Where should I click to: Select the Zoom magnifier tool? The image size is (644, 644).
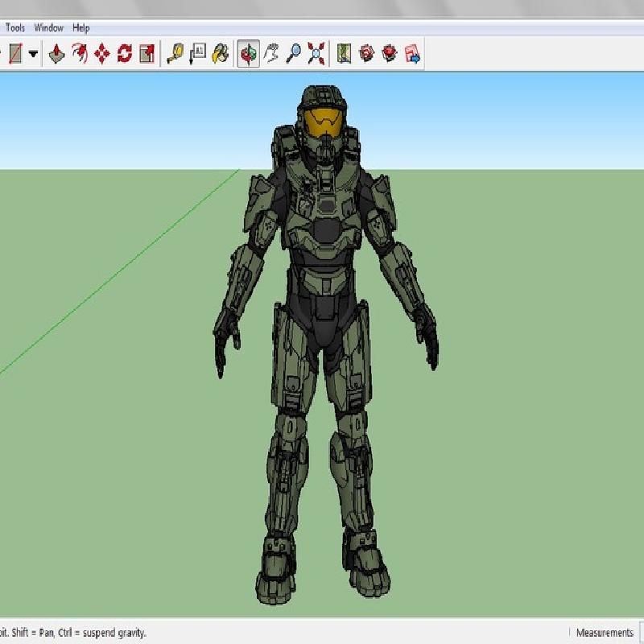point(294,54)
